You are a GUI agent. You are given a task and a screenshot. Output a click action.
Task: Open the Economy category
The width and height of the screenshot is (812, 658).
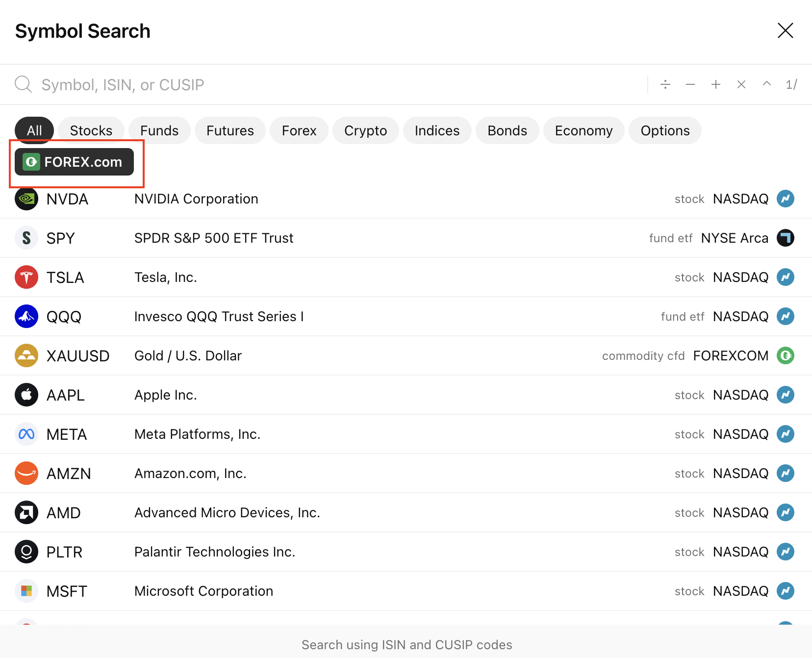pyautogui.click(x=584, y=130)
